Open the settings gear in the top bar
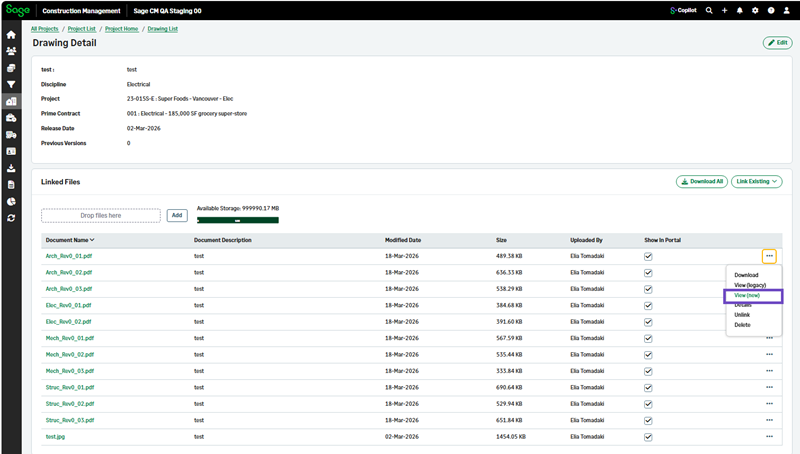 pyautogui.click(x=755, y=10)
